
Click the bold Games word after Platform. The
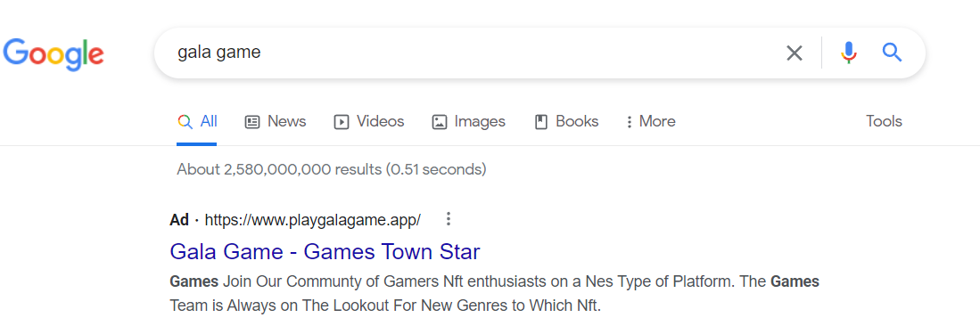(x=795, y=281)
